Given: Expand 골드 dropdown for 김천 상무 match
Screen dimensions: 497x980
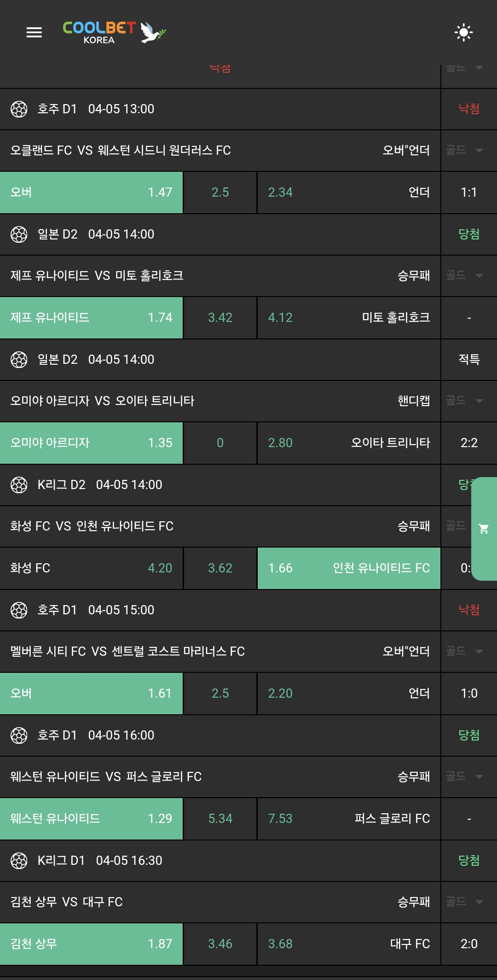Looking at the screenshot, I should (x=465, y=902).
